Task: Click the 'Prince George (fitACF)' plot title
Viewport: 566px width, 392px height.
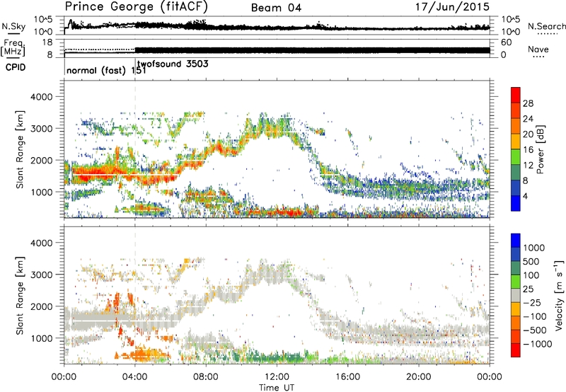Action: (x=136, y=7)
